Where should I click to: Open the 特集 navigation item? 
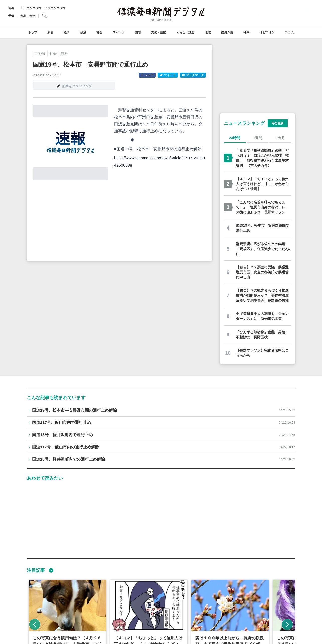pos(246,32)
